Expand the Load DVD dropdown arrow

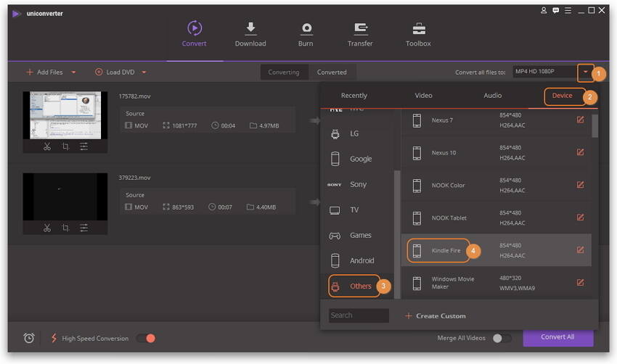coord(144,73)
